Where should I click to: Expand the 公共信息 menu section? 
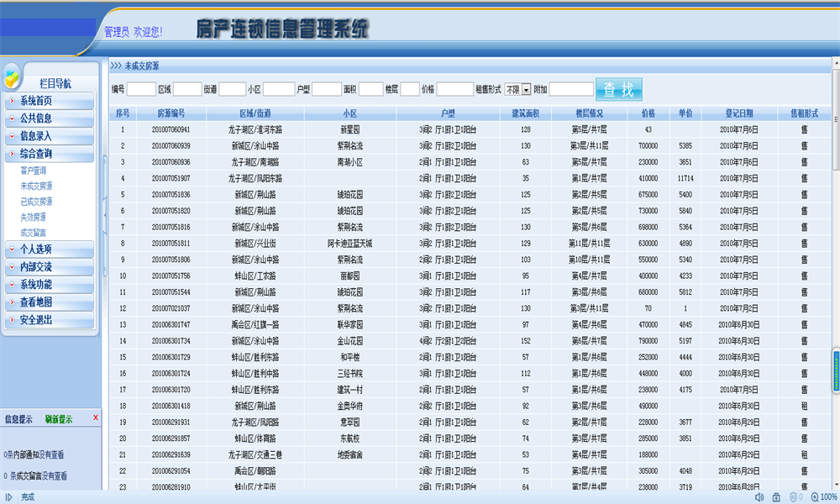(x=49, y=118)
